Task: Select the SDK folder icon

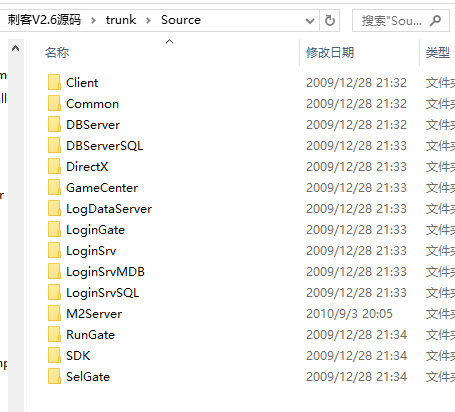Action: tap(54, 355)
